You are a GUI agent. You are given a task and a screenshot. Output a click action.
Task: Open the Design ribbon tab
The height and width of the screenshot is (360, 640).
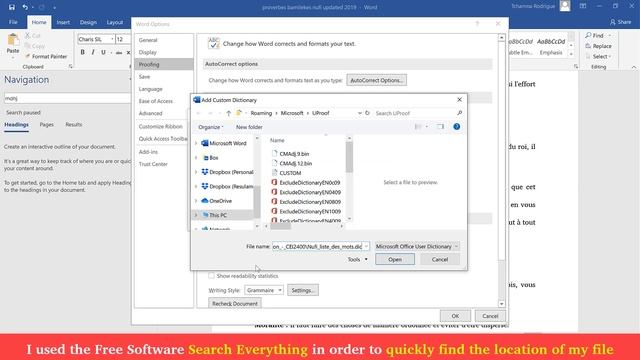tap(88, 22)
